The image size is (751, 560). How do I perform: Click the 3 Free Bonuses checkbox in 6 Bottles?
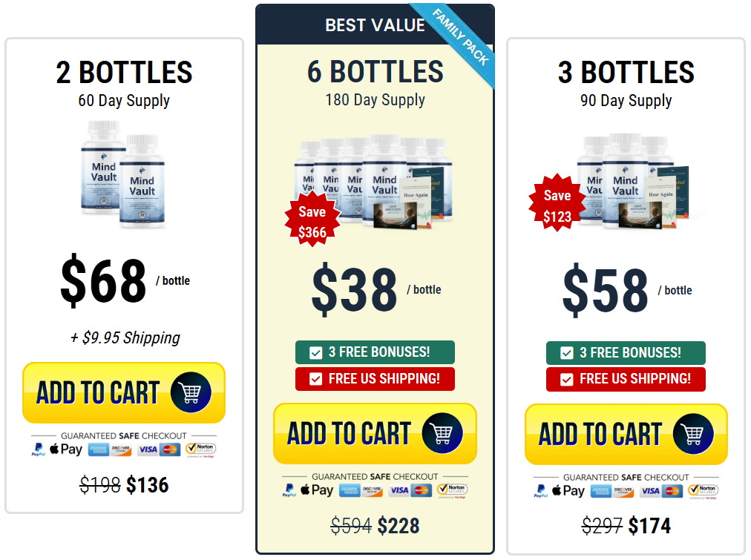click(316, 352)
